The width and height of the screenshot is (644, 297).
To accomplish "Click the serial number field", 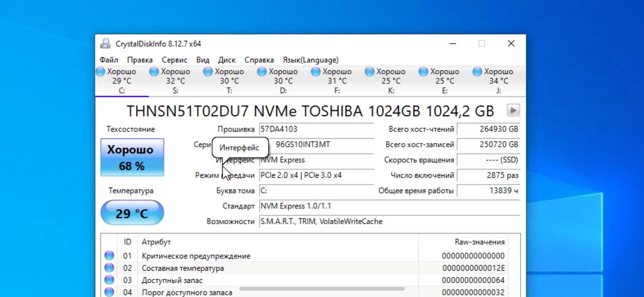I will 316,145.
